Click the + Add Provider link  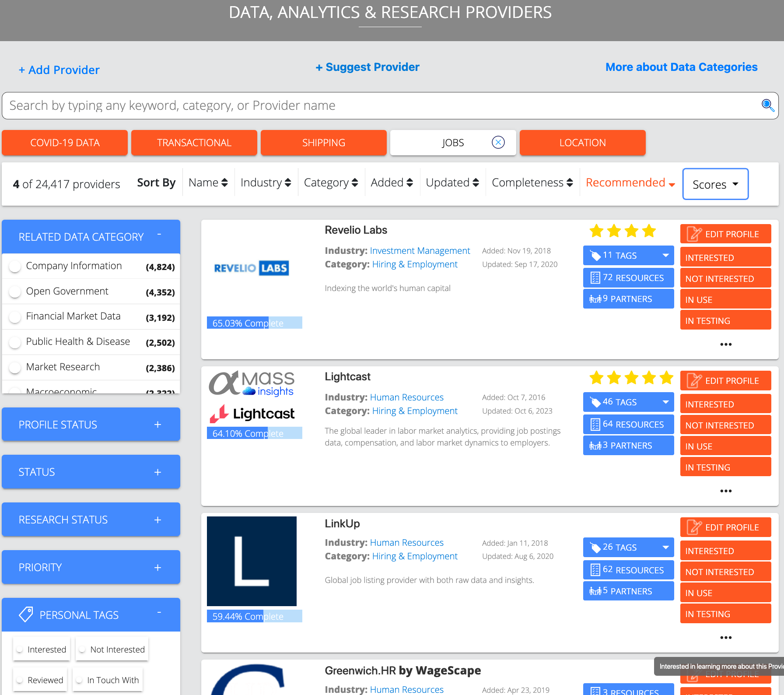(x=59, y=70)
